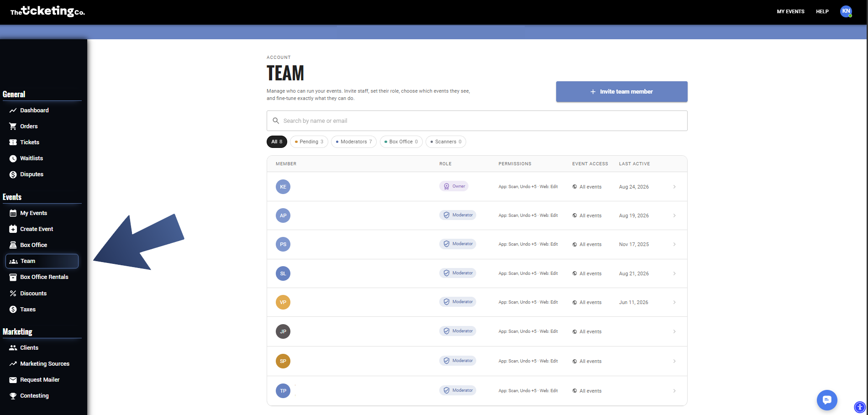Click the KE member avatar
The image size is (868, 415).
pyautogui.click(x=283, y=187)
